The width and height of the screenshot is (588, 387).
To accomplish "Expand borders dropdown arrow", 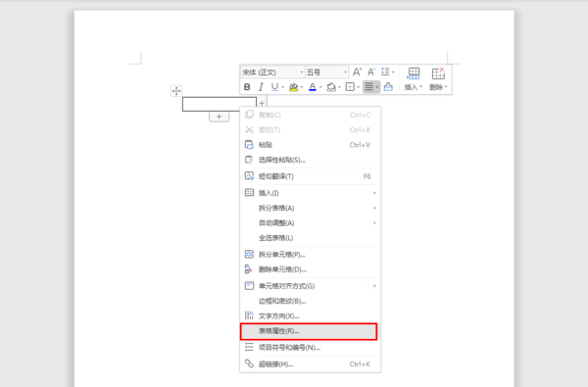I will point(358,87).
